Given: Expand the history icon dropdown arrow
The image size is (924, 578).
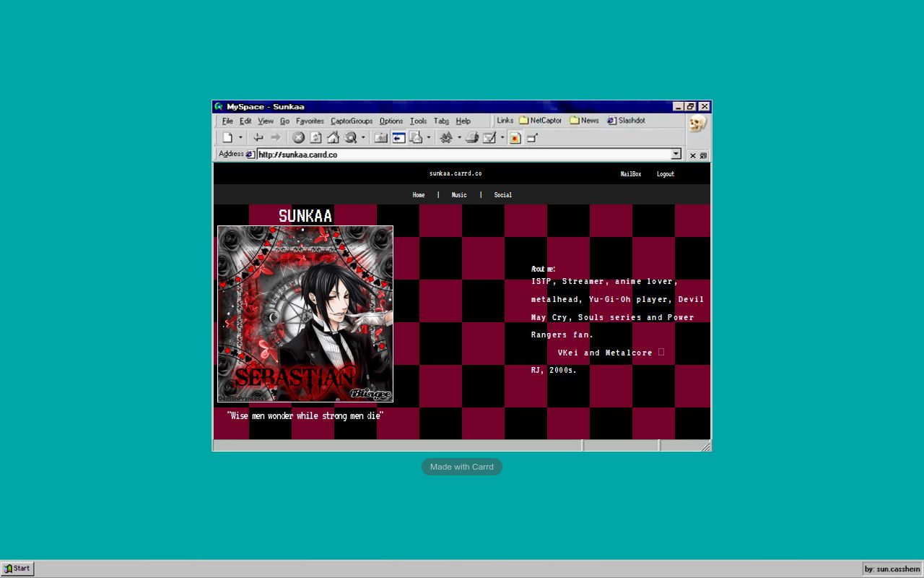Looking at the screenshot, I should [x=428, y=137].
